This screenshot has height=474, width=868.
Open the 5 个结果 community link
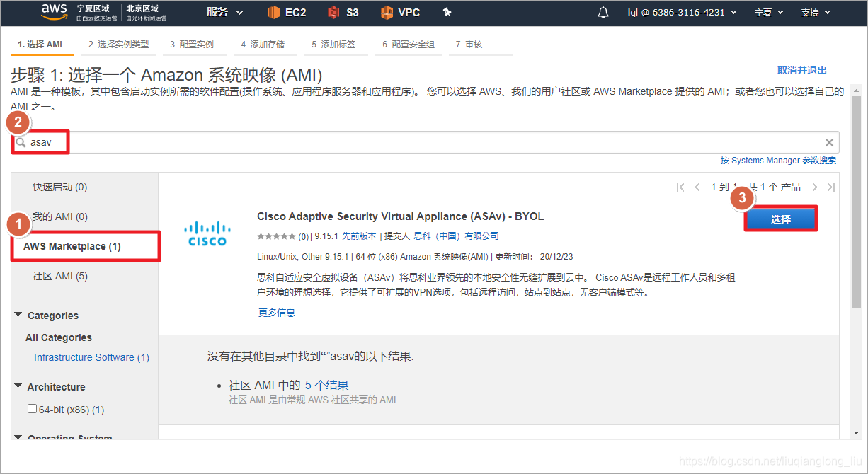coord(326,385)
